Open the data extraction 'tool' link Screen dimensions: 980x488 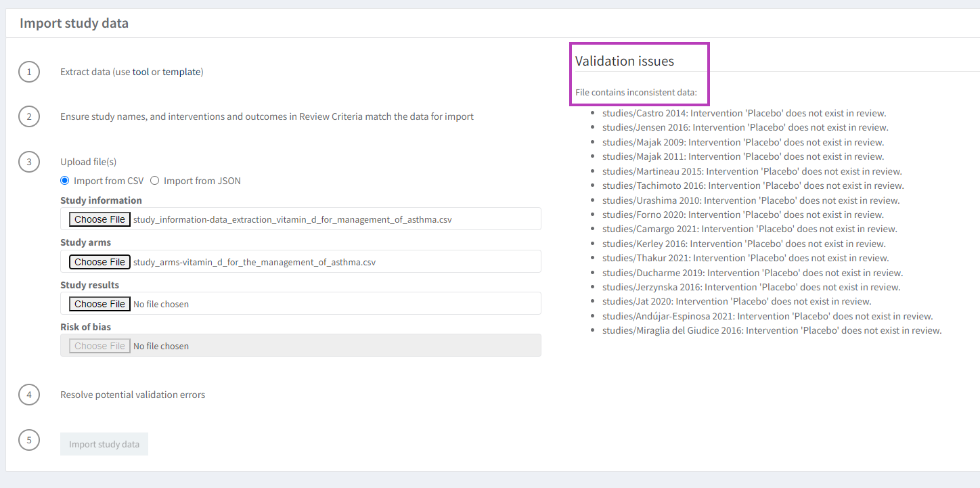[x=141, y=72]
